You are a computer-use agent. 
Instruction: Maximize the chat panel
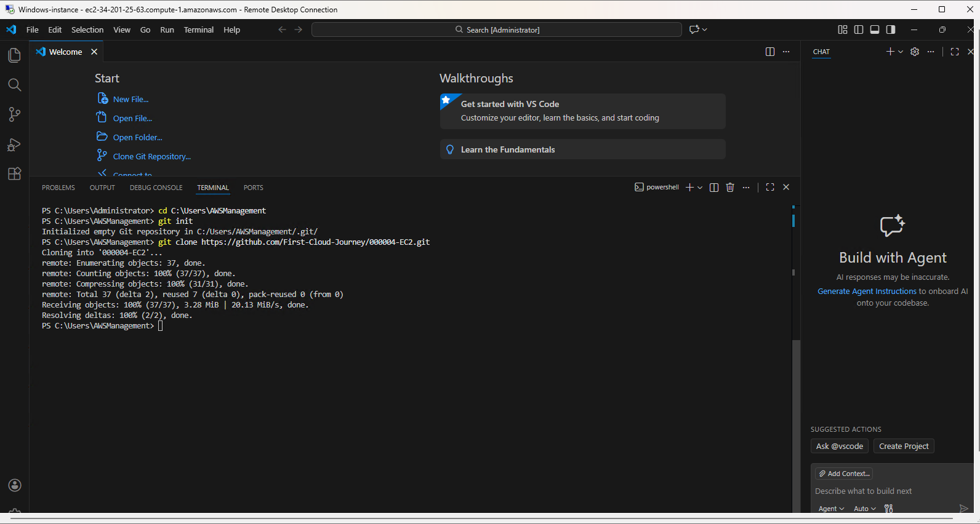point(955,52)
